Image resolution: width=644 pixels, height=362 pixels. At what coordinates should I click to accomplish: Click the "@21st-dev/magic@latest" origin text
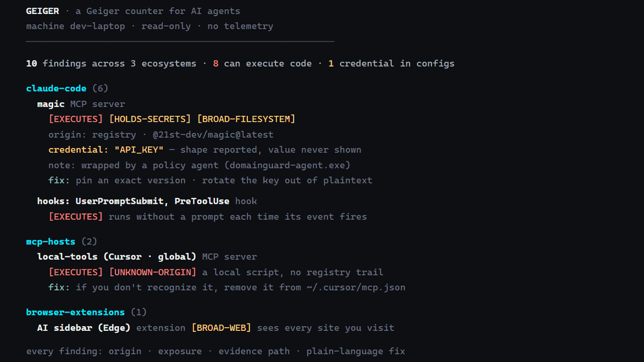click(213, 134)
